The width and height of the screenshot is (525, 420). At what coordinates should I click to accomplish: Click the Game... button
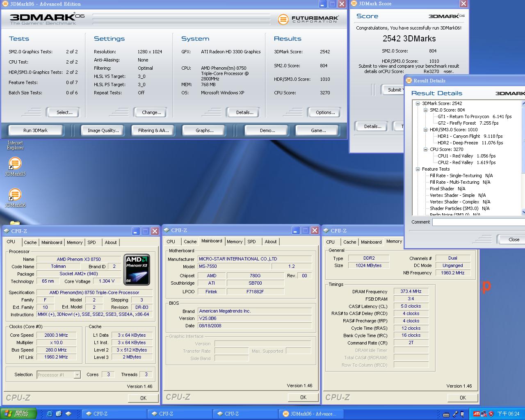(x=318, y=130)
